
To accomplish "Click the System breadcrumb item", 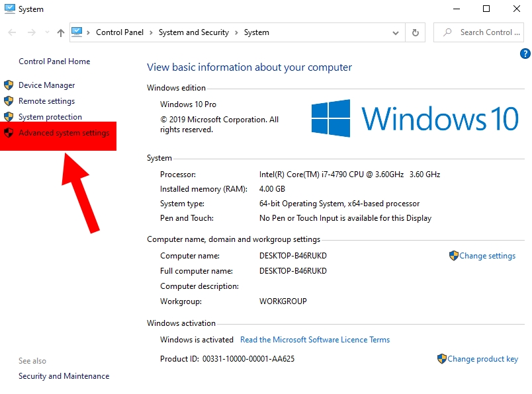I will point(257,32).
